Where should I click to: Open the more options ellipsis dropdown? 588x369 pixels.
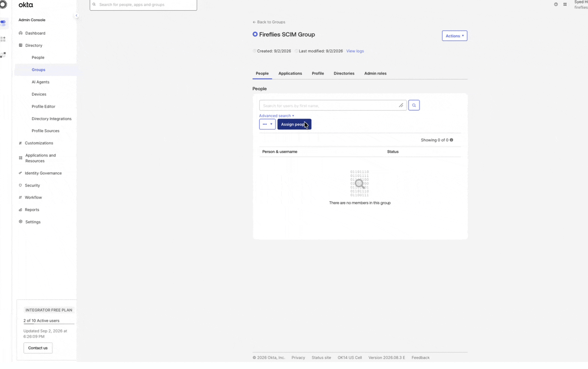267,124
